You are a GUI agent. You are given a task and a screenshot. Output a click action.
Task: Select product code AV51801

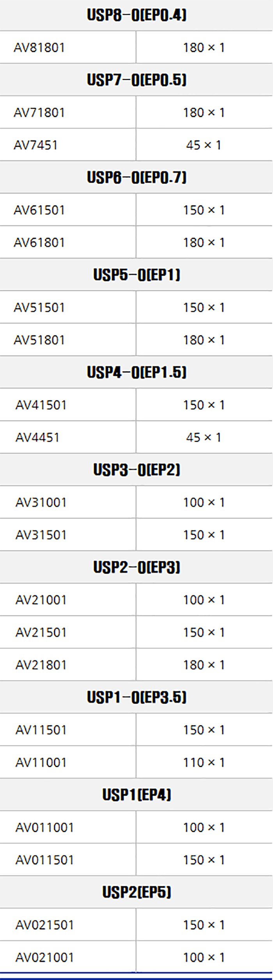39,340
